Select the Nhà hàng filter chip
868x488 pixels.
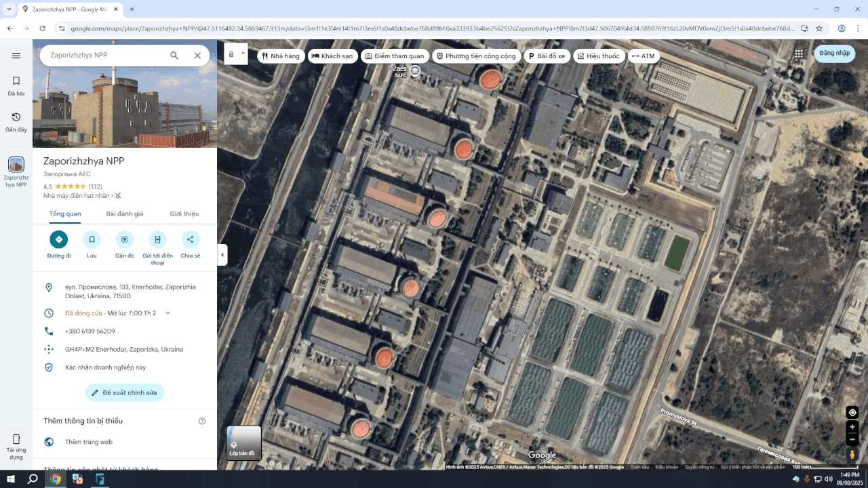coord(281,56)
